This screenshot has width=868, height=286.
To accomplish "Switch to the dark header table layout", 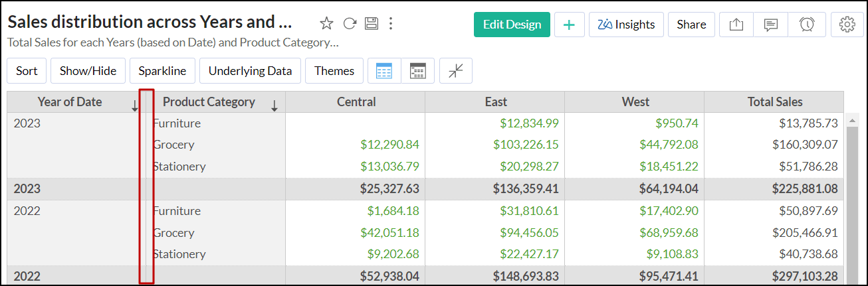I will tap(418, 71).
